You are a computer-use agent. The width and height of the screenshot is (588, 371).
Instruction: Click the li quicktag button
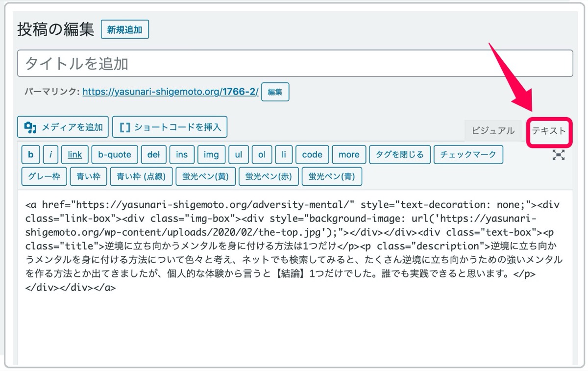284,154
